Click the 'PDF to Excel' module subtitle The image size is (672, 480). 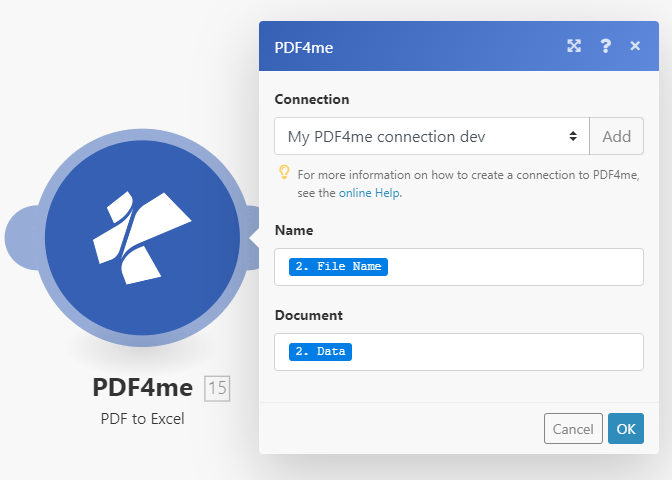pos(142,419)
